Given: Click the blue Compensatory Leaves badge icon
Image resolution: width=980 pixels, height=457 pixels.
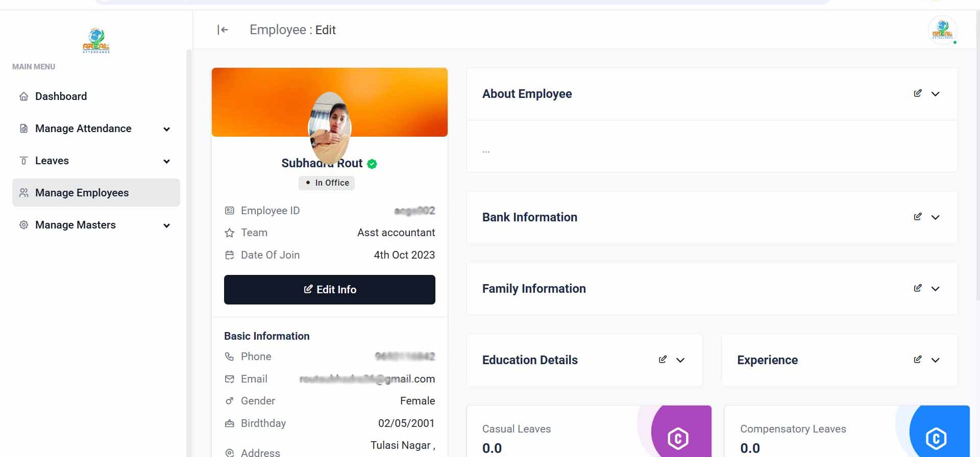Looking at the screenshot, I should (936, 438).
